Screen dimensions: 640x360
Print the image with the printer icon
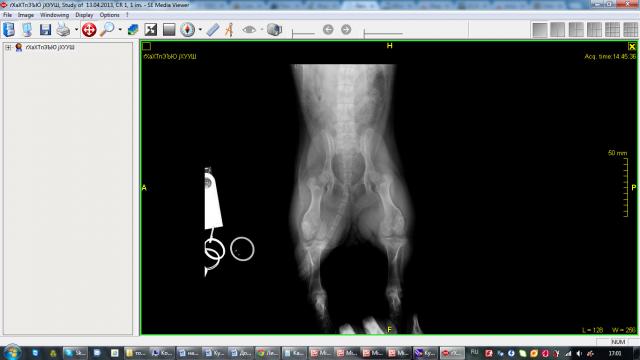(63, 30)
